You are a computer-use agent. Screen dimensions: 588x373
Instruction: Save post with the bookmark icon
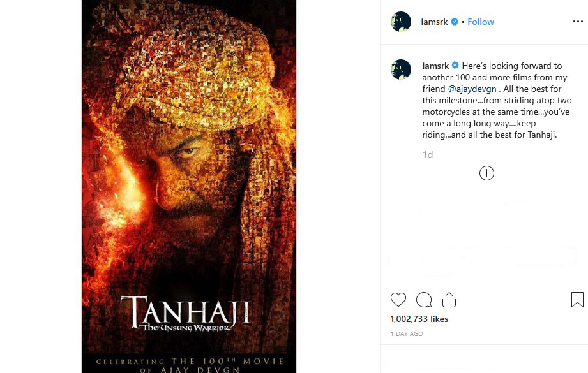pyautogui.click(x=577, y=300)
